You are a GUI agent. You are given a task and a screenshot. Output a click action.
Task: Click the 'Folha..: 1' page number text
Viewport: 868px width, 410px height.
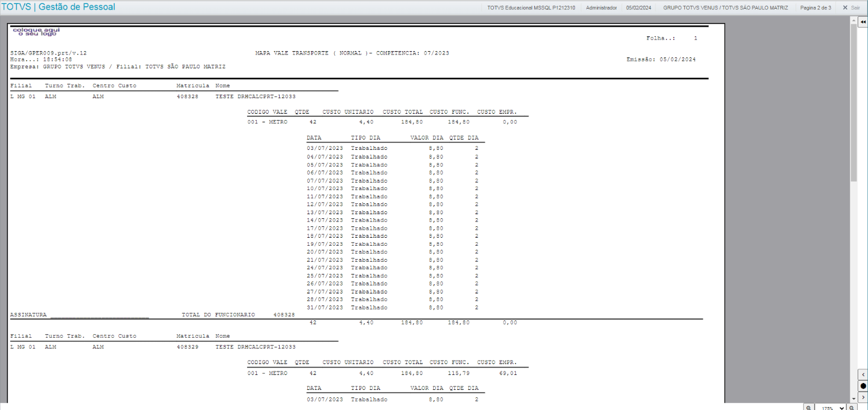click(672, 38)
